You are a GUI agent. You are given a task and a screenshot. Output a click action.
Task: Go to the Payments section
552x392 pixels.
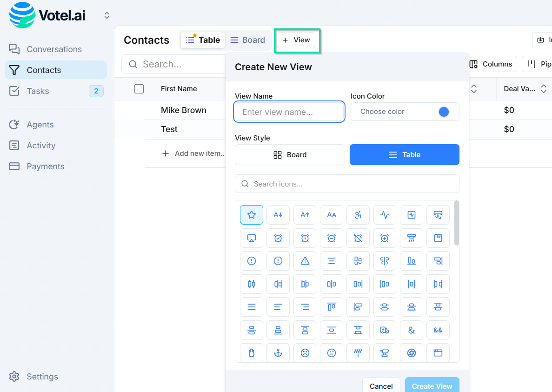45,166
